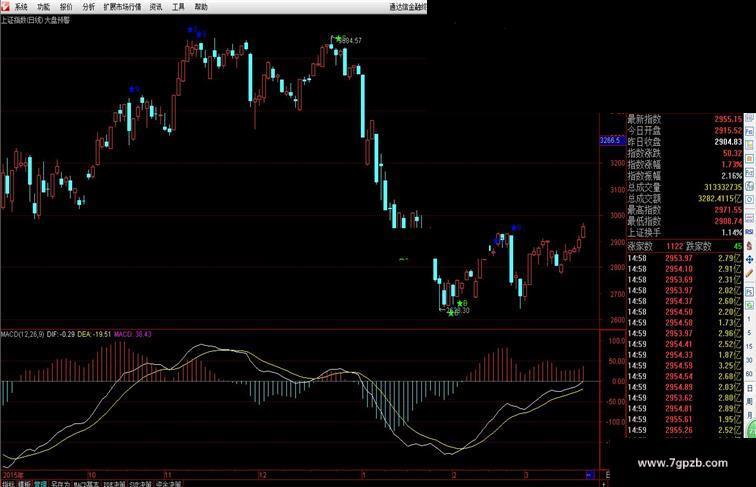Click the blue button at timeline end
The height and width of the screenshot is (487, 756).
589,475
